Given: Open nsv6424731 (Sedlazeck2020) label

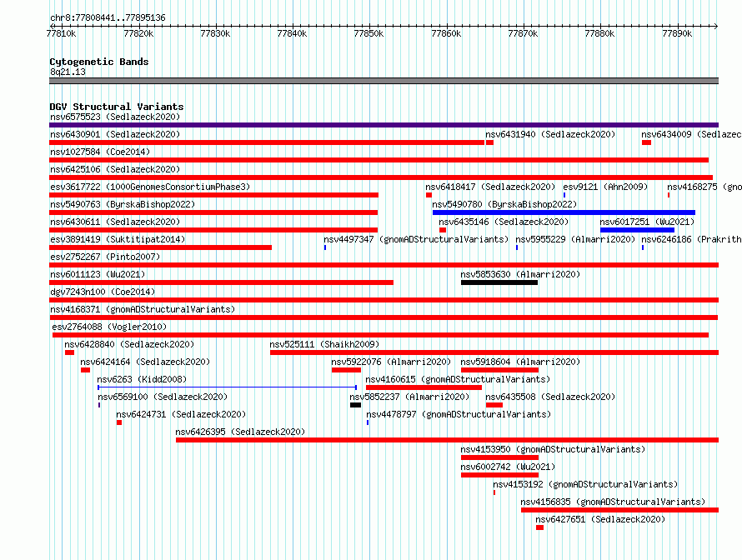Looking at the screenshot, I should pyautogui.click(x=181, y=414).
